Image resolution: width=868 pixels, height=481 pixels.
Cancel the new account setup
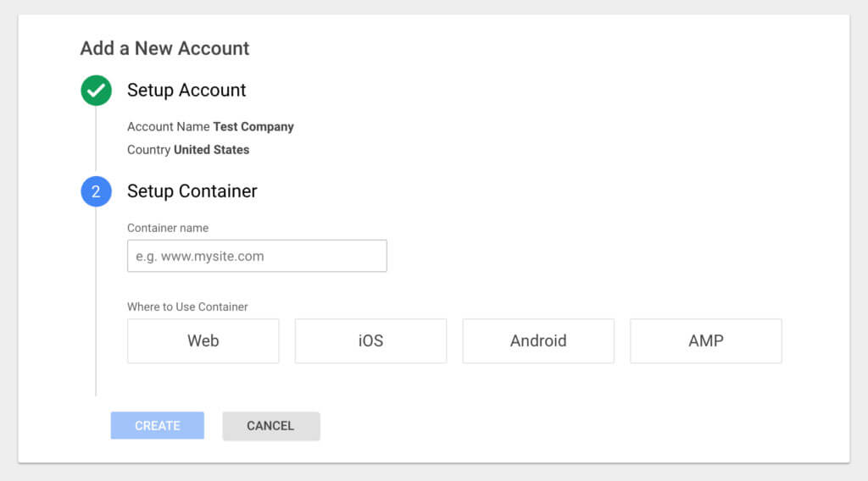pyautogui.click(x=270, y=426)
